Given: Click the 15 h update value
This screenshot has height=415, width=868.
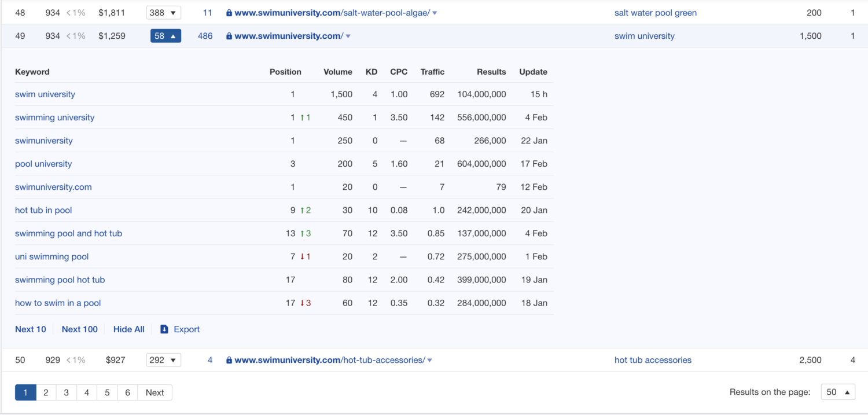Looking at the screenshot, I should click(539, 94).
